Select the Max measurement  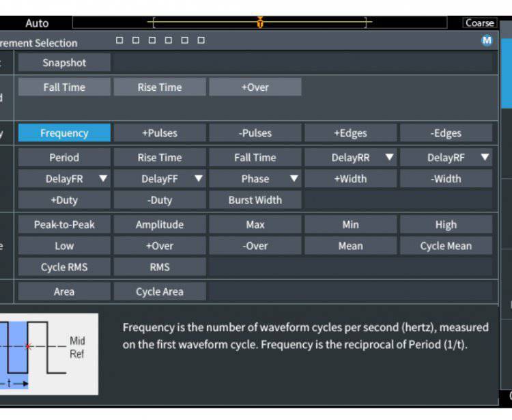(255, 225)
